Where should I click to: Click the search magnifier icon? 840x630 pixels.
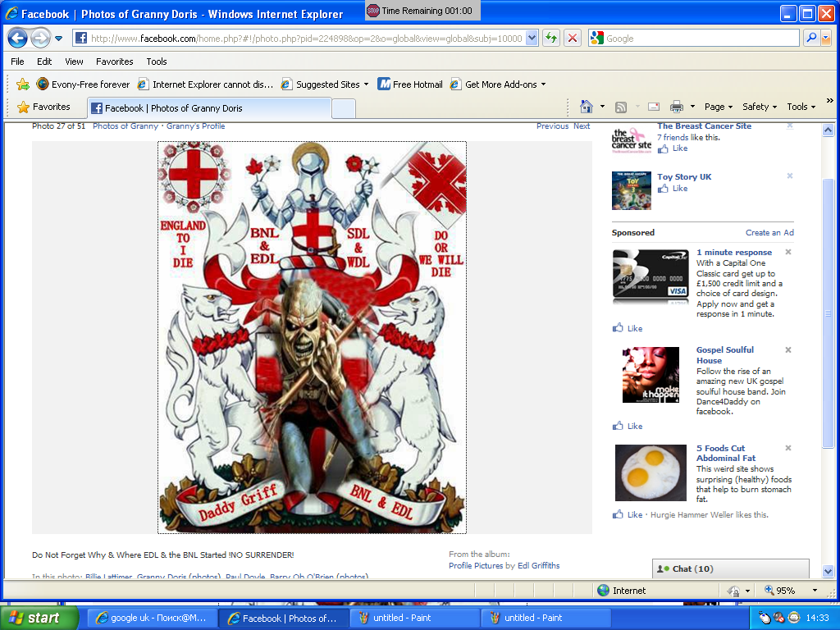click(810, 38)
